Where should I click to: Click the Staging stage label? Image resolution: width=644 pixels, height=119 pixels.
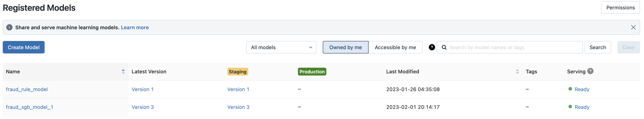[x=237, y=72]
